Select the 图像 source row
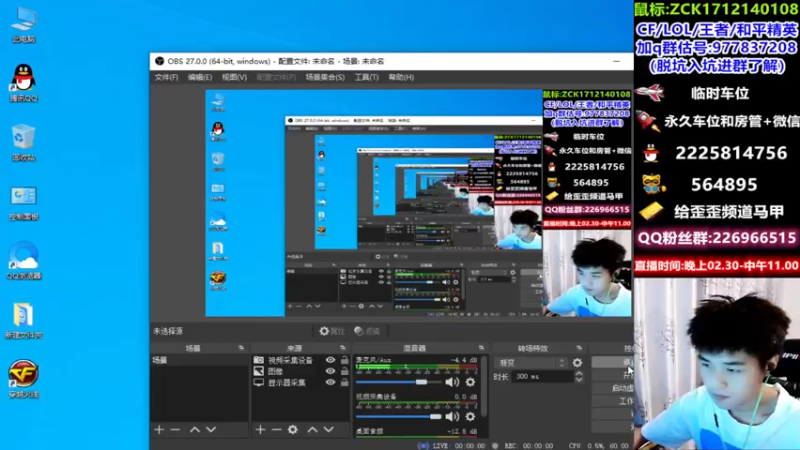 click(301, 371)
